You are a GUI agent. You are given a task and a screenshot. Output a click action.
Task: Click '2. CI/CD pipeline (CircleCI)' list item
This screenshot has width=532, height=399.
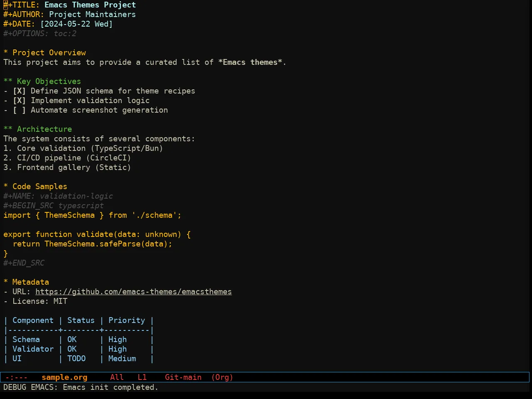(67, 158)
